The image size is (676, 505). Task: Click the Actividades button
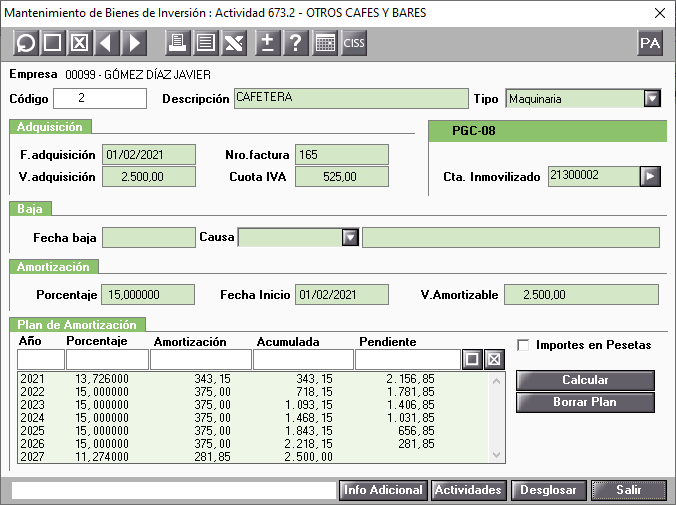(x=468, y=490)
